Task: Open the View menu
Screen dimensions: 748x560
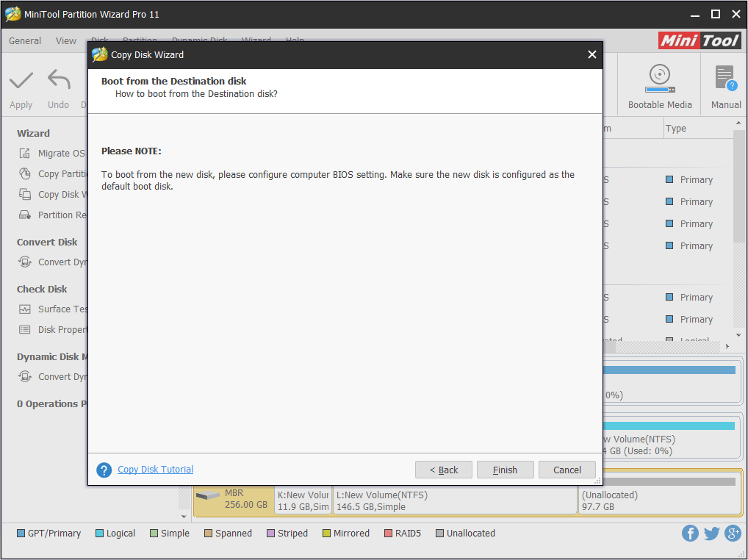Action: point(66,41)
